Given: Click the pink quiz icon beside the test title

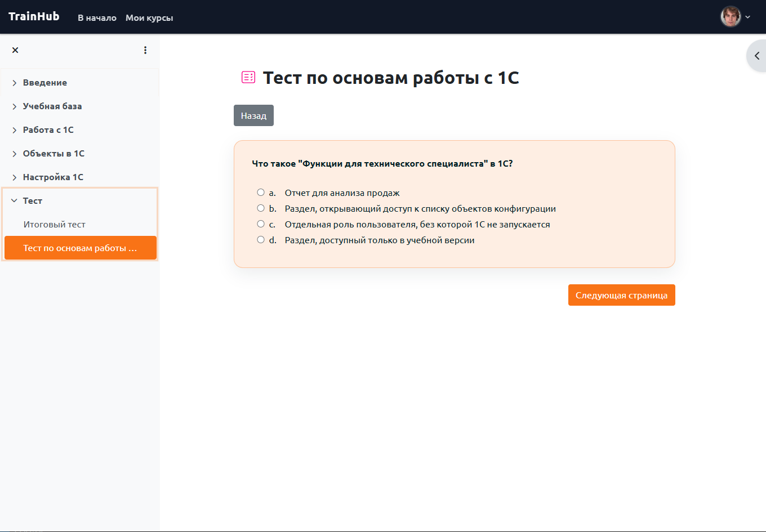Looking at the screenshot, I should tap(248, 77).
